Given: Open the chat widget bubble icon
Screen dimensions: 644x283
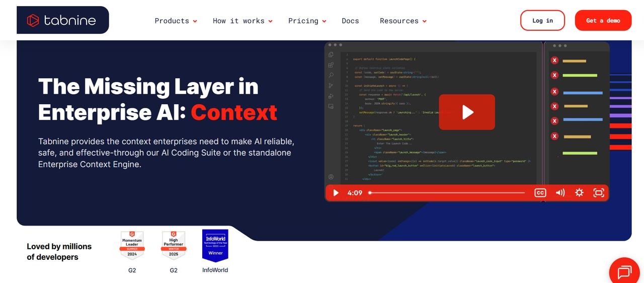Looking at the screenshot, I should (625, 272).
